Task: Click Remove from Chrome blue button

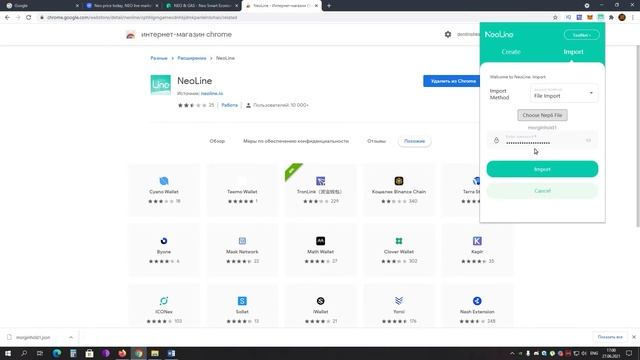Action: click(453, 81)
